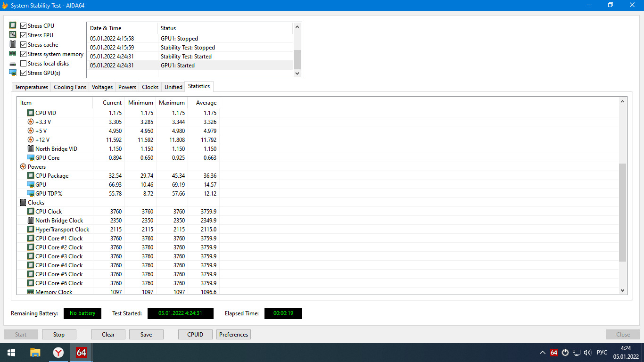Click the Remaining Battery status display
The height and width of the screenshot is (362, 644).
[x=83, y=313]
